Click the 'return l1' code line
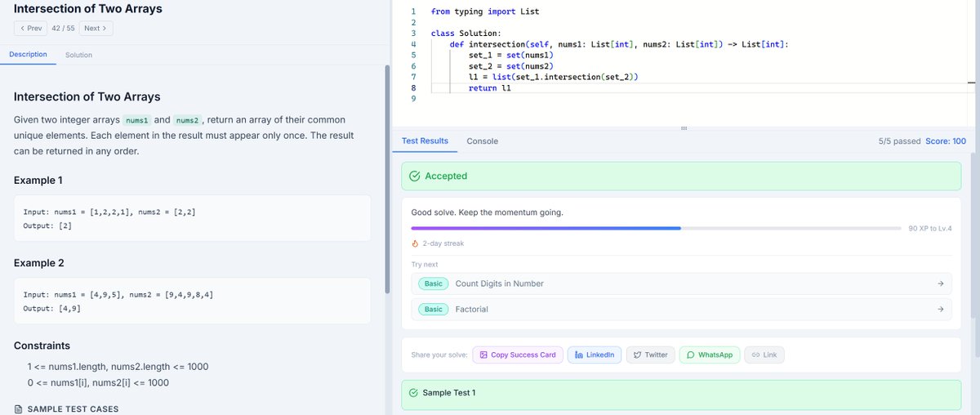Viewport: 980px width, 415px height. tap(489, 87)
